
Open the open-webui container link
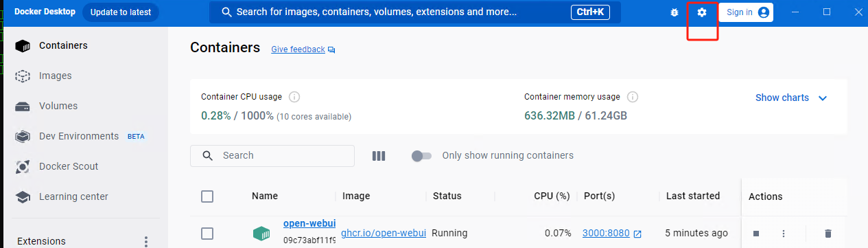(x=309, y=223)
